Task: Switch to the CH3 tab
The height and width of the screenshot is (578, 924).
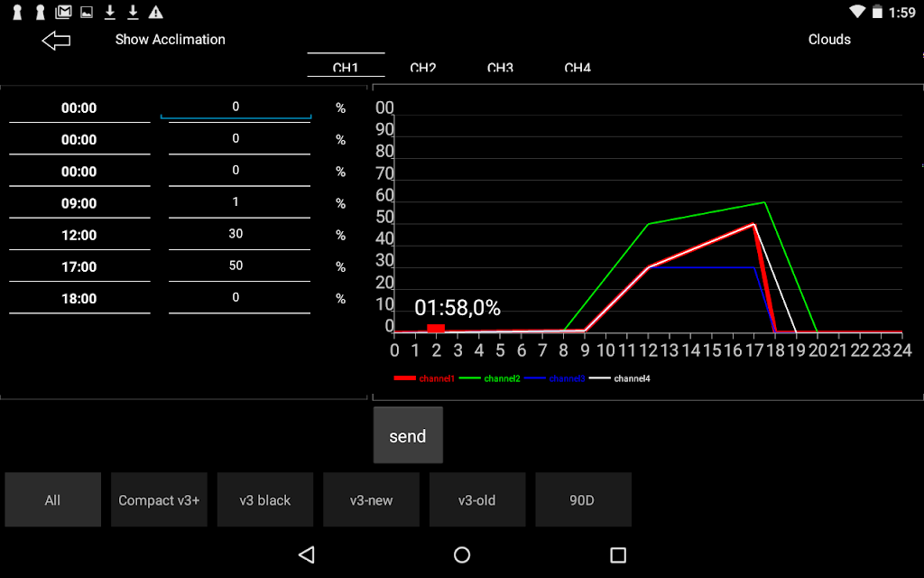Action: 500,66
